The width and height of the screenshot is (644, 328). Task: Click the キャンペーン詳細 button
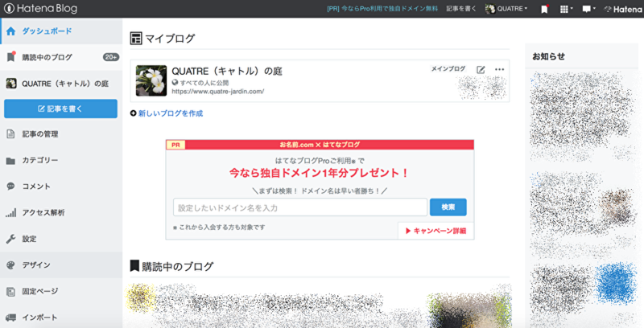tap(436, 231)
